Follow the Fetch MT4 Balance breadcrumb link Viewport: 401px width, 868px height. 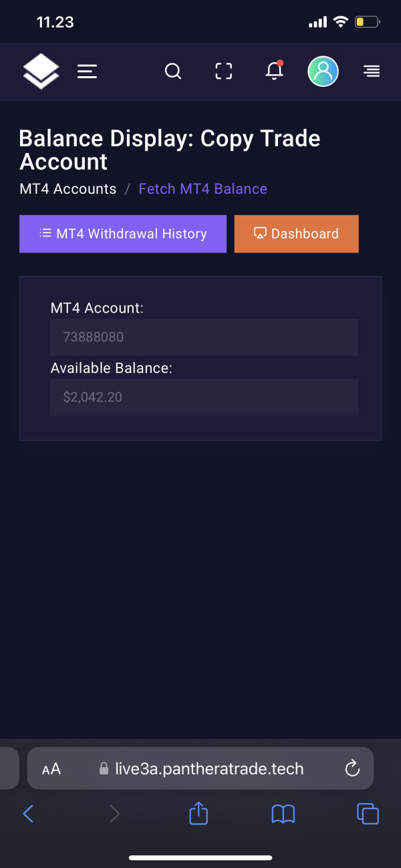point(203,189)
